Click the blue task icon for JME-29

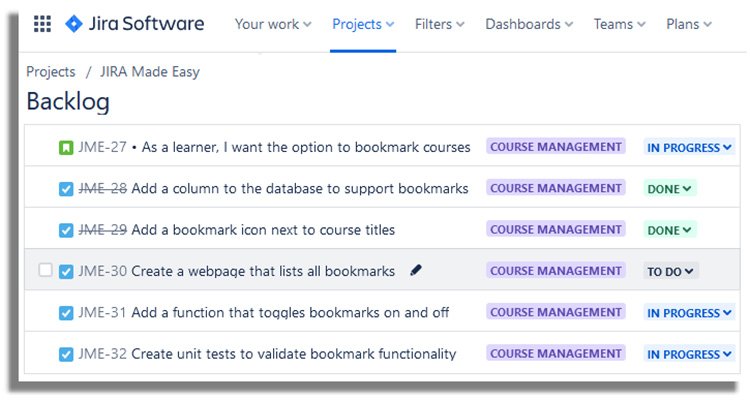pos(66,231)
